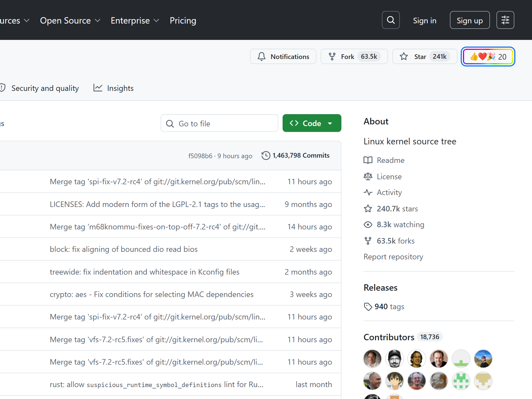Open the contributor avatar wearing a cap
The height and width of the screenshot is (399, 532).
pyautogui.click(x=395, y=359)
